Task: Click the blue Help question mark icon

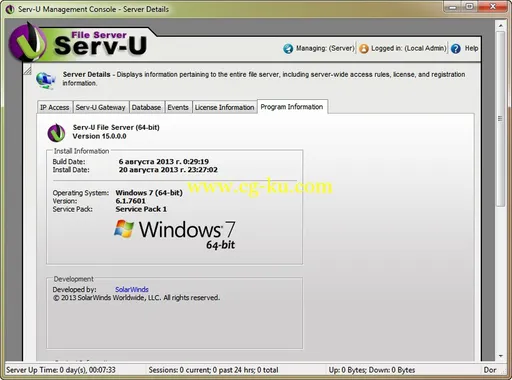Action: click(456, 49)
